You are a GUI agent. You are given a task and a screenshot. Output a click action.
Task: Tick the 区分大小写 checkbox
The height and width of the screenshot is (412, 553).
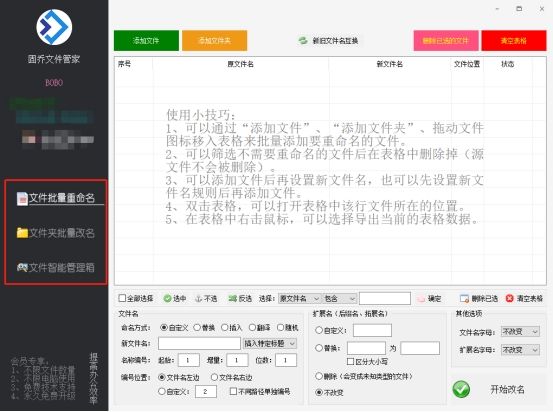pos(350,362)
